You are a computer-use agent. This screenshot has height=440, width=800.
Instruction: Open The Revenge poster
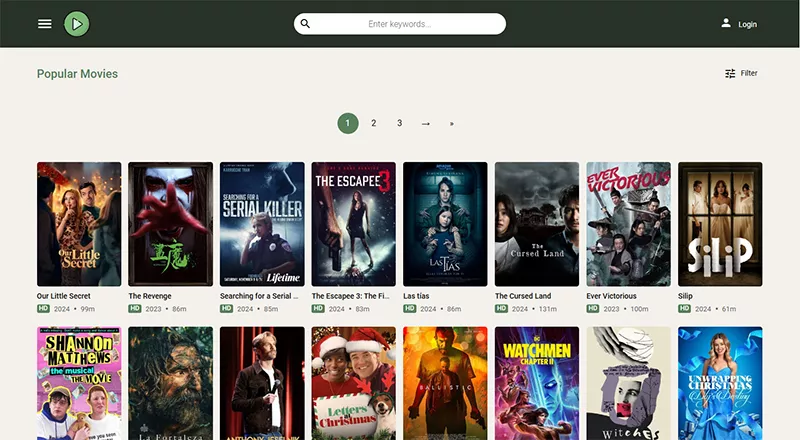(x=170, y=224)
